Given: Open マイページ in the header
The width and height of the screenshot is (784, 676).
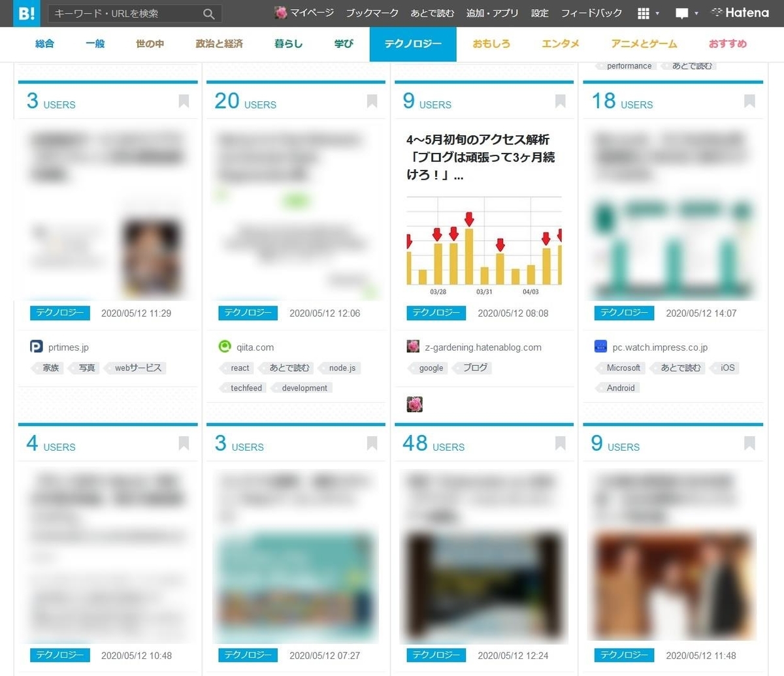Looking at the screenshot, I should coord(304,13).
